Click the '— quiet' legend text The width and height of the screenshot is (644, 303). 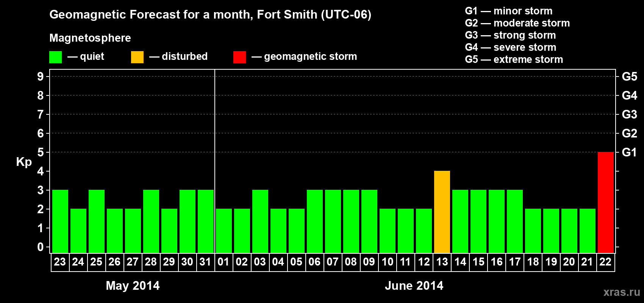pos(86,57)
